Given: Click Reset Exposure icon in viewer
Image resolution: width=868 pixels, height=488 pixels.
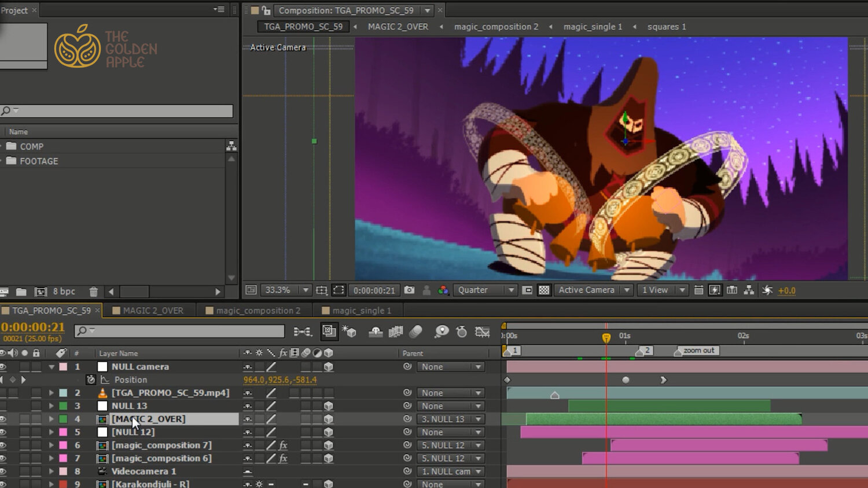Looking at the screenshot, I should [x=767, y=290].
